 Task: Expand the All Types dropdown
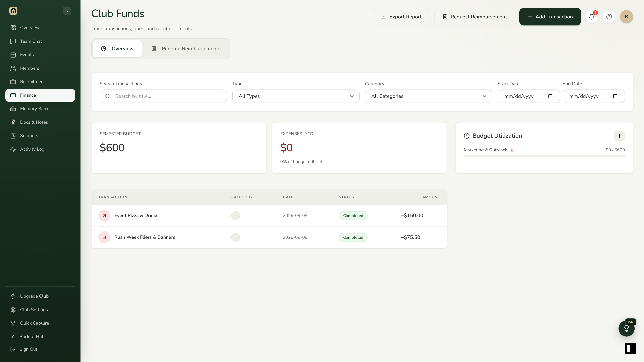tap(296, 96)
